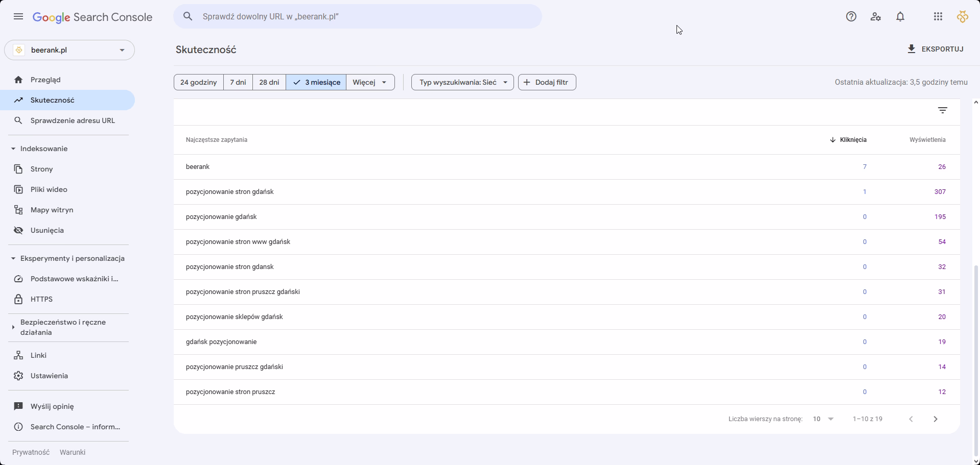Select the 24 godziny date range
The image size is (980, 465).
pos(198,82)
